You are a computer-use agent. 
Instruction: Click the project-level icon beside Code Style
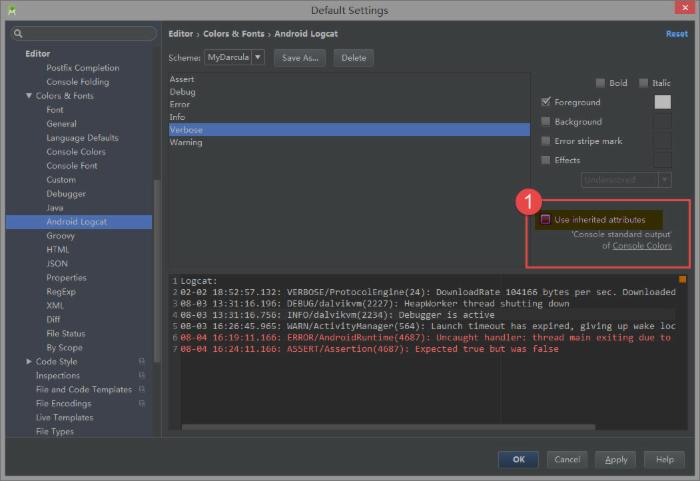[x=142, y=362]
